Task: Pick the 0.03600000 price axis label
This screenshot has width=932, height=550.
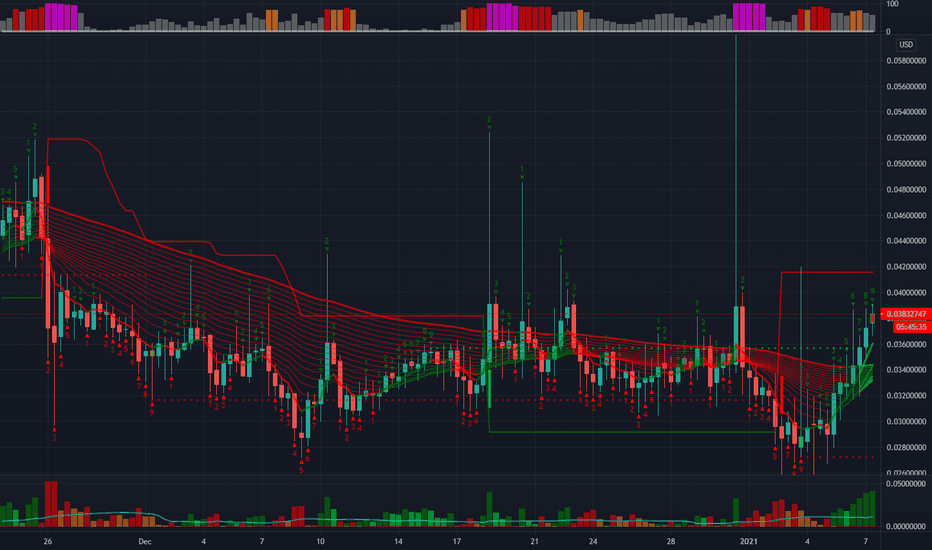Action: [906, 344]
